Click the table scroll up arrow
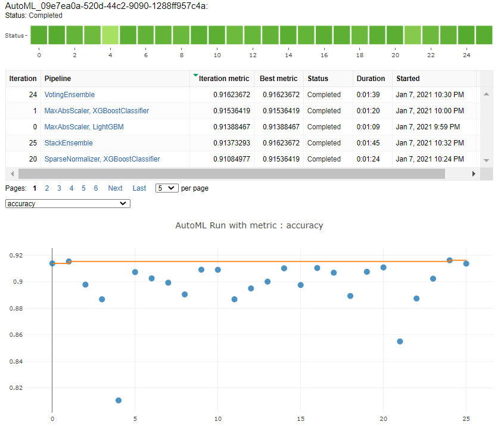Image resolution: width=504 pixels, height=428 pixels. (486, 94)
